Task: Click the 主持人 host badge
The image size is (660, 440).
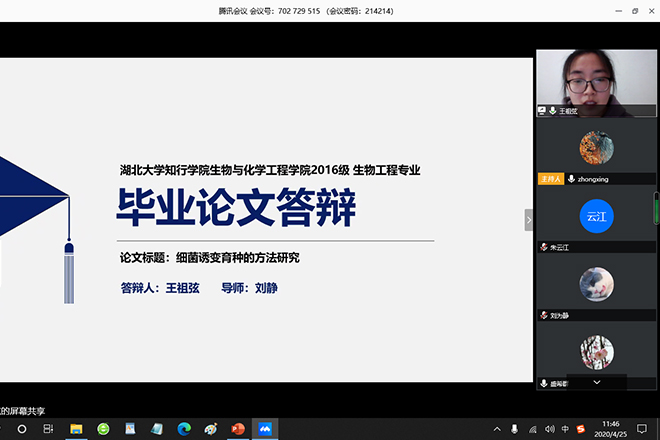Action: click(550, 179)
